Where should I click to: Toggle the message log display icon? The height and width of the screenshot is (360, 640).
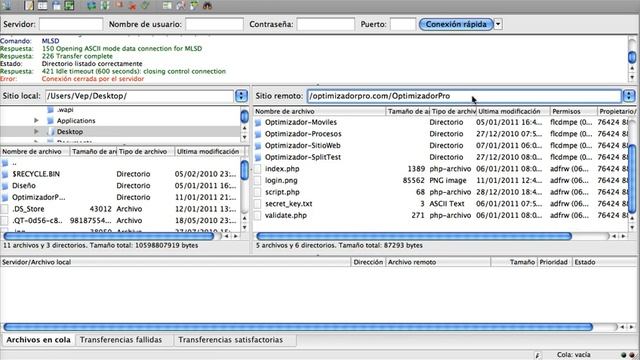(29, 5)
